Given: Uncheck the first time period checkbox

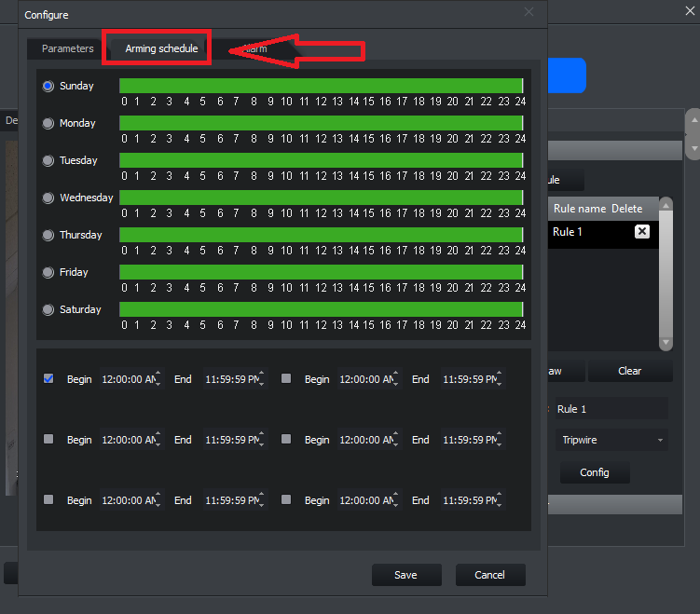Looking at the screenshot, I should tap(48, 378).
